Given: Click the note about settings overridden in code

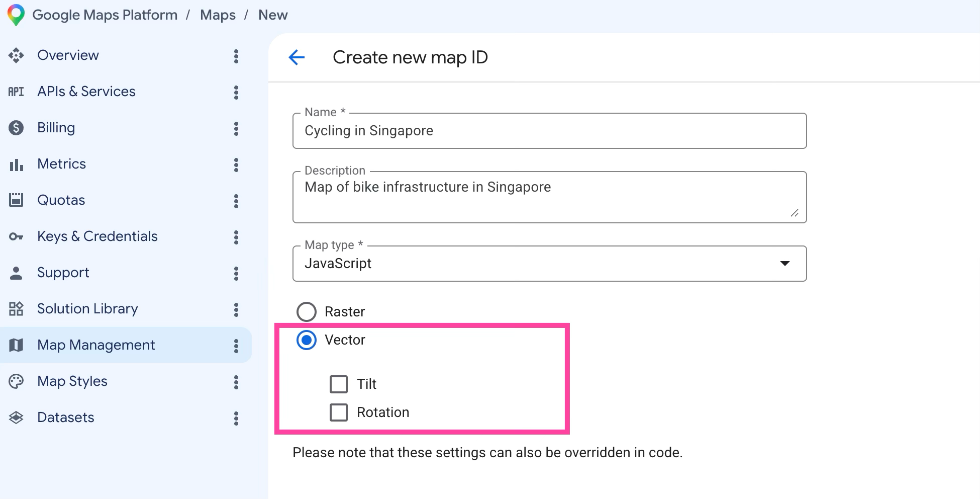Looking at the screenshot, I should (x=487, y=453).
